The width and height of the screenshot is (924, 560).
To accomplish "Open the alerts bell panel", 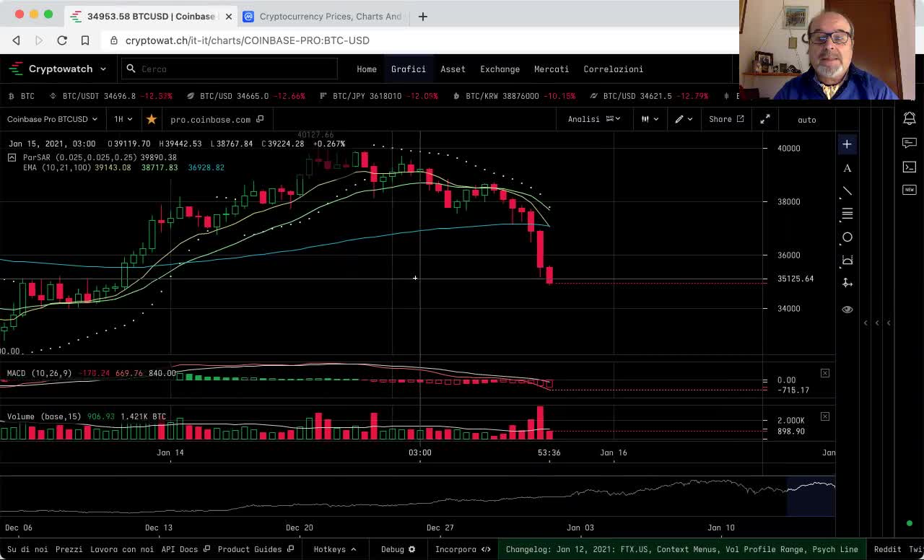I will 910,118.
